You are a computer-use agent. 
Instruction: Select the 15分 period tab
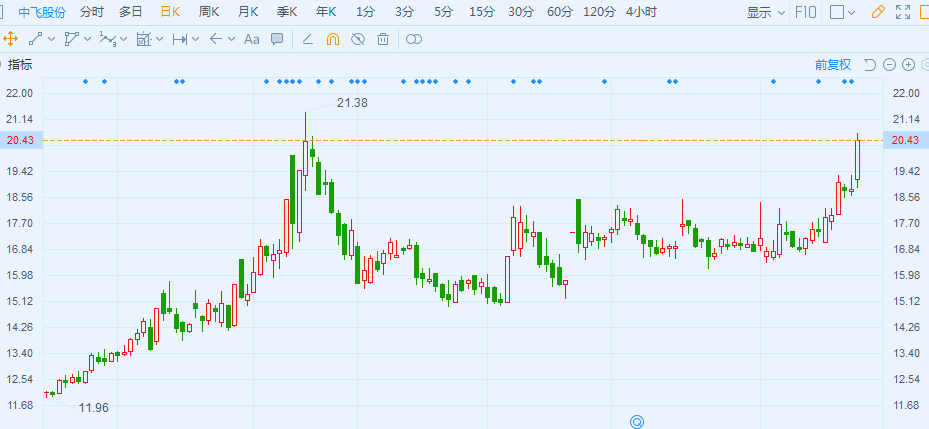pos(482,12)
